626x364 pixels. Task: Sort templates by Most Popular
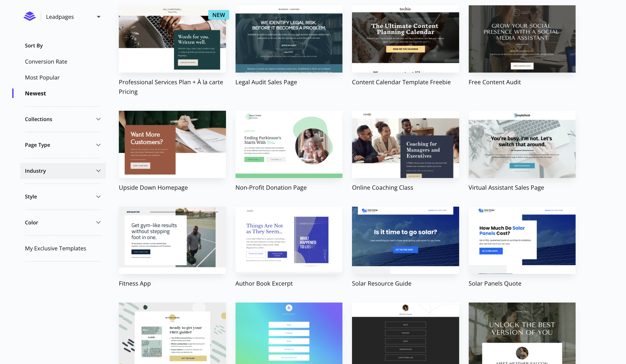[x=42, y=77]
